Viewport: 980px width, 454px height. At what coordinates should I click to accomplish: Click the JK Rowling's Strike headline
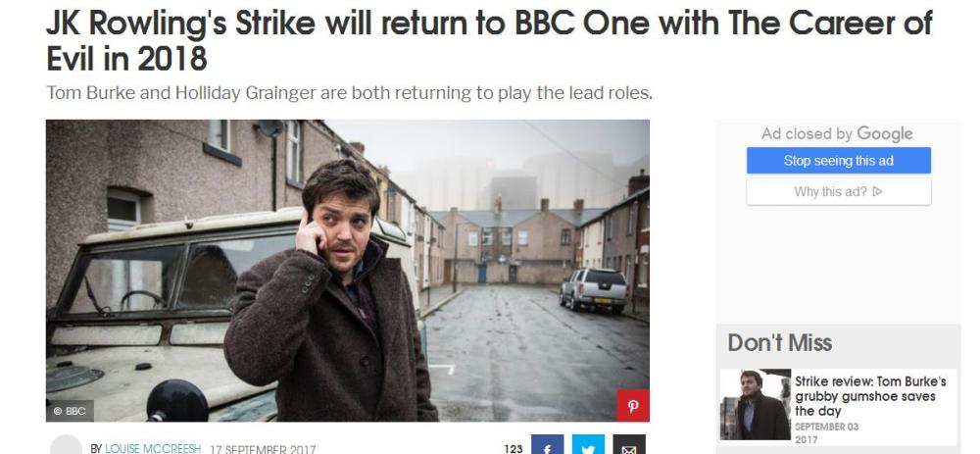[x=489, y=40]
